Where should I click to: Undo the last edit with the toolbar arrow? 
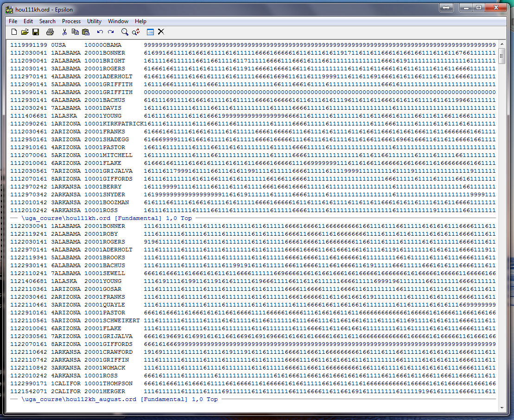tap(100, 32)
